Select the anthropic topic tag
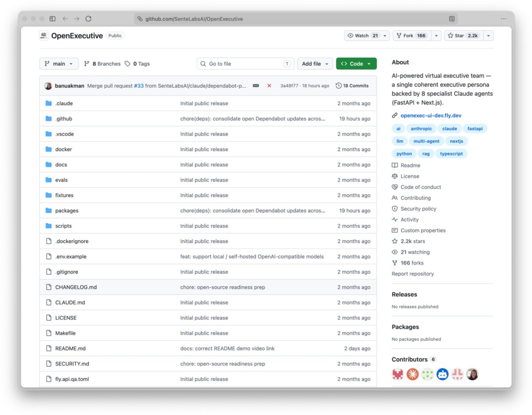The image size is (532, 415). 421,129
